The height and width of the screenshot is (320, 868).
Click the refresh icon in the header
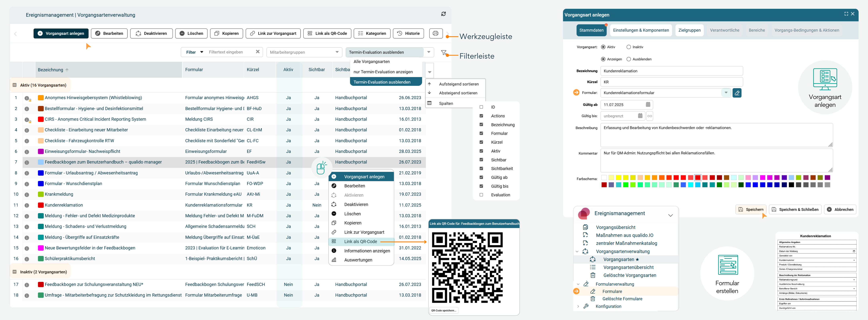443,14
